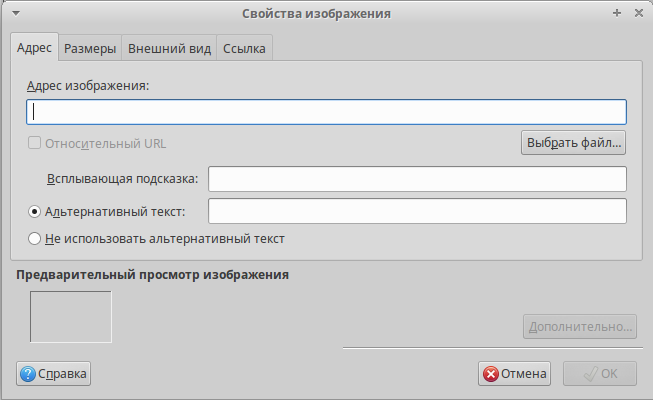This screenshot has height=400, width=653.
Task: Enable the Относительный URL checkbox
Action: coord(35,143)
